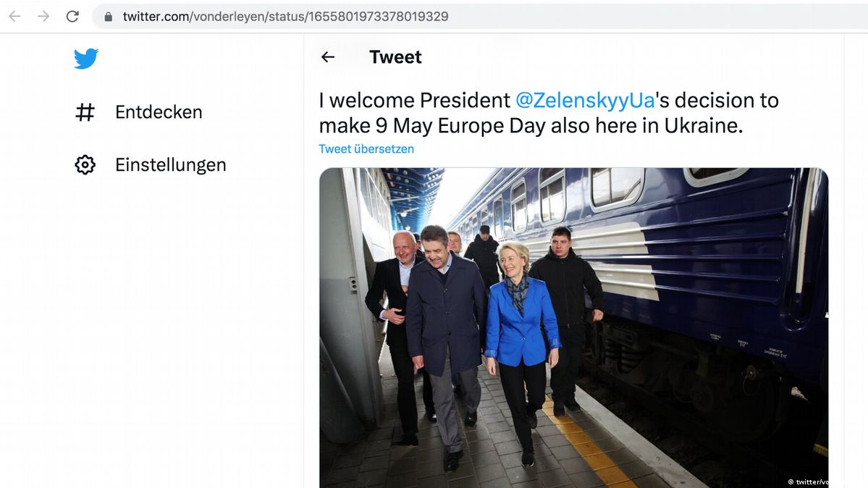Click the hashtag Entdecken icon
This screenshot has width=868, height=488.
point(85,112)
